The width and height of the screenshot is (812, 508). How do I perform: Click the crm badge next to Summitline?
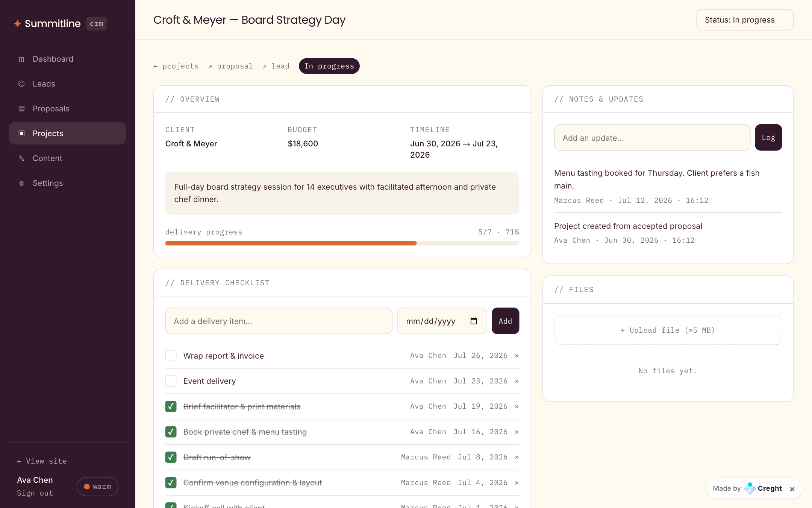click(96, 24)
